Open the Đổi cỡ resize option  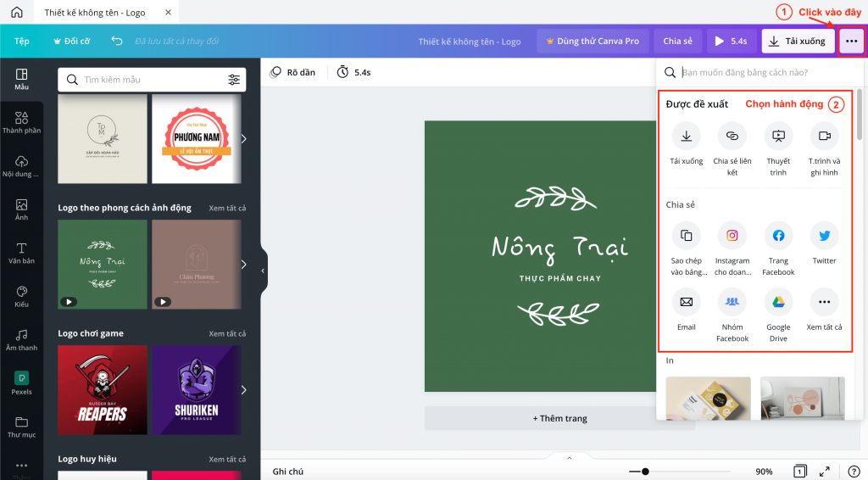(71, 41)
